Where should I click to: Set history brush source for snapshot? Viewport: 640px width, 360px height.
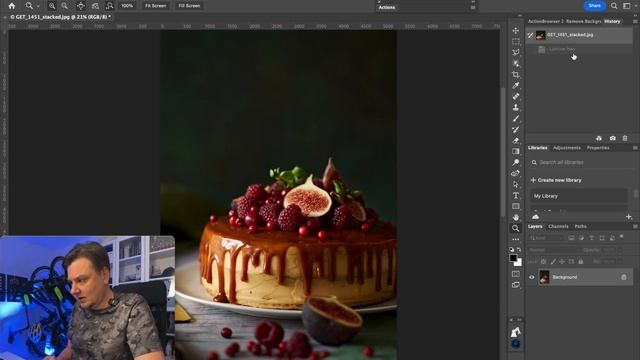point(530,35)
